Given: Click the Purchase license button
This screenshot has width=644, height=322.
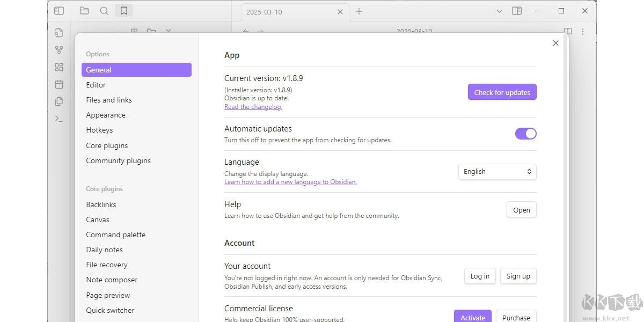Looking at the screenshot, I should (x=516, y=317).
